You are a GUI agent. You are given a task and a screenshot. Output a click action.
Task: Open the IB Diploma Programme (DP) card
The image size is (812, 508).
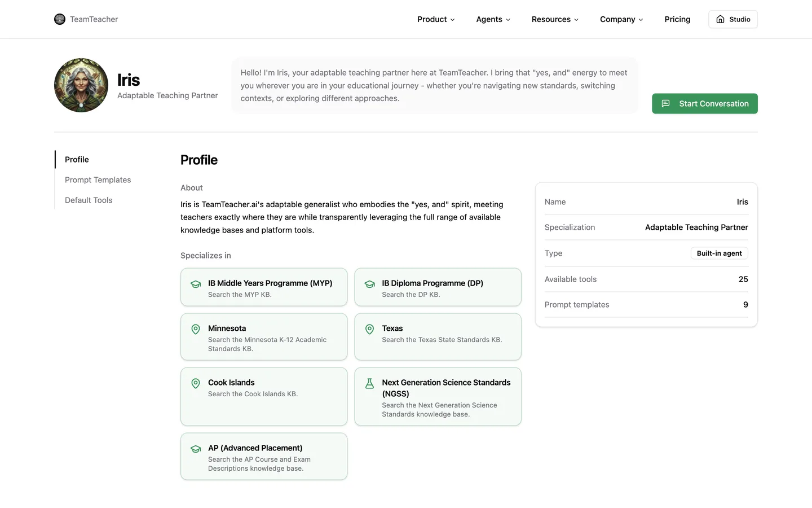click(x=438, y=287)
